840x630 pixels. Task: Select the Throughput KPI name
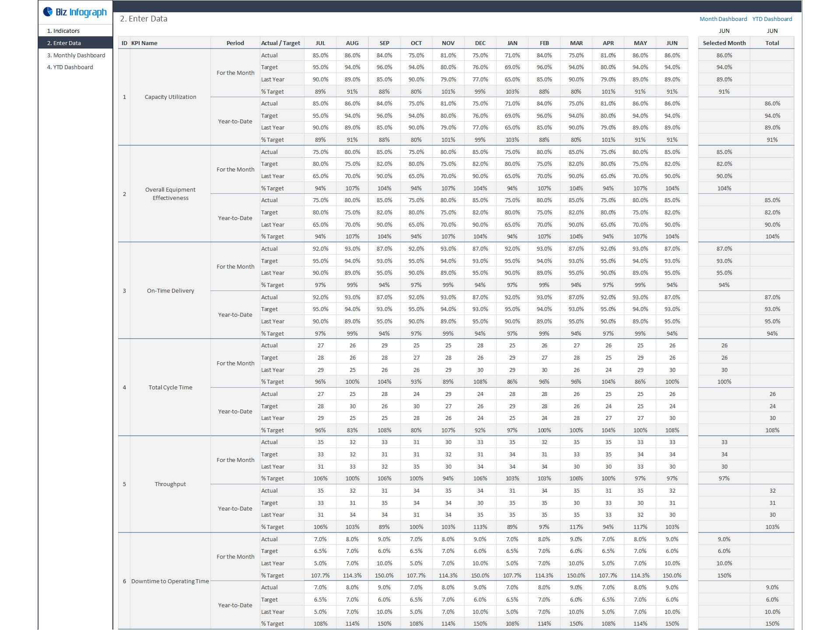(x=170, y=484)
